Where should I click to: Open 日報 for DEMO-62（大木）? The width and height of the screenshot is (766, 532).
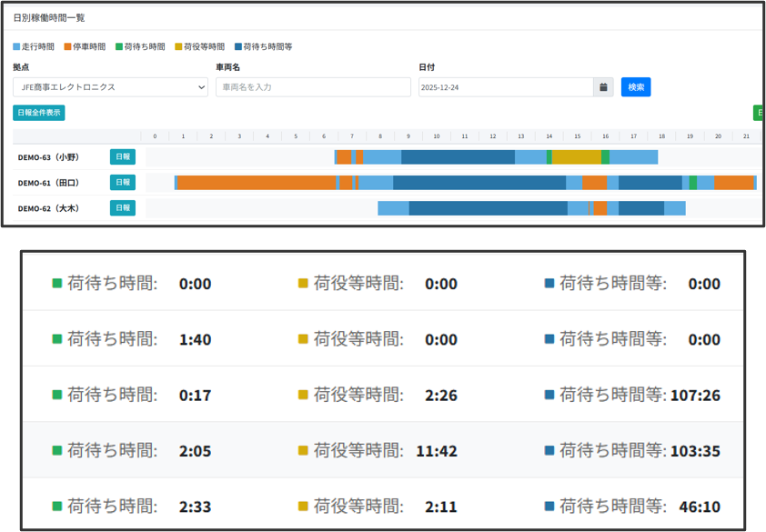pyautogui.click(x=123, y=207)
